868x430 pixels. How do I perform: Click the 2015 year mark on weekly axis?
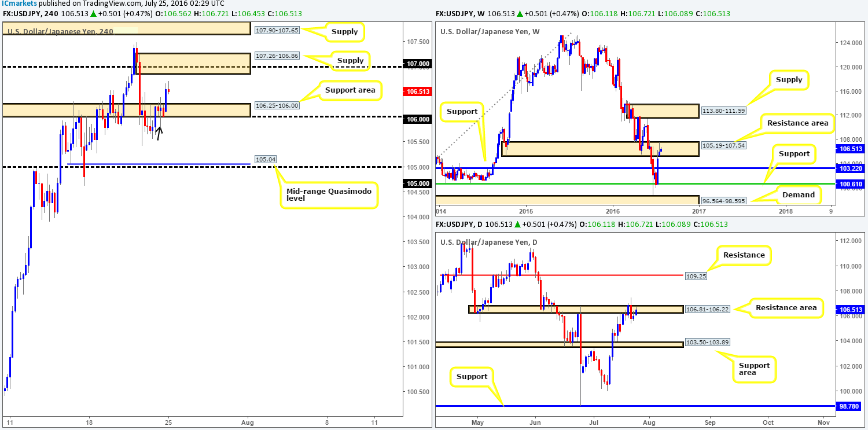tap(526, 212)
